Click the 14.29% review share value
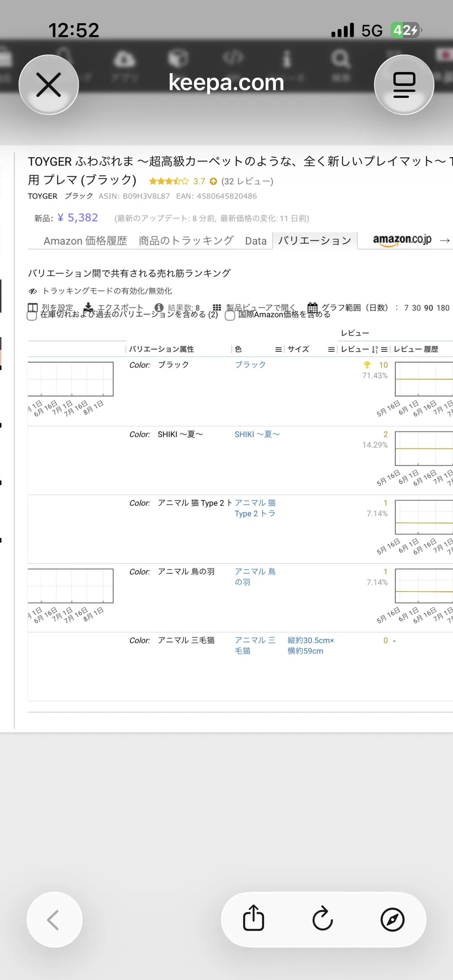The width and height of the screenshot is (453, 980). tap(375, 445)
